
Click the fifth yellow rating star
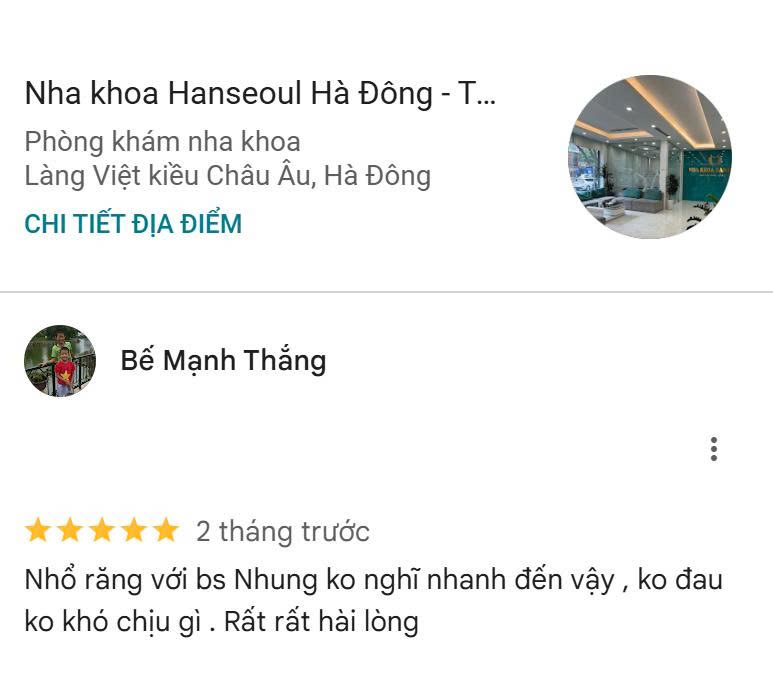[x=166, y=530]
